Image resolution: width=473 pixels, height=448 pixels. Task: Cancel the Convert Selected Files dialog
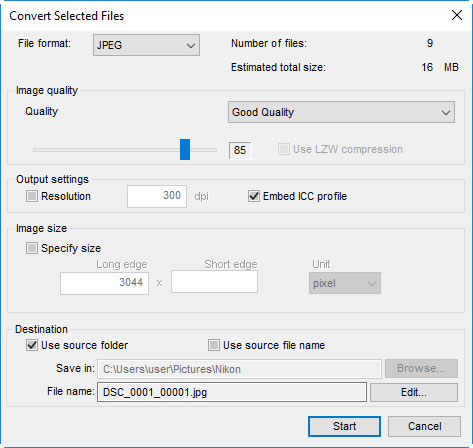click(424, 426)
